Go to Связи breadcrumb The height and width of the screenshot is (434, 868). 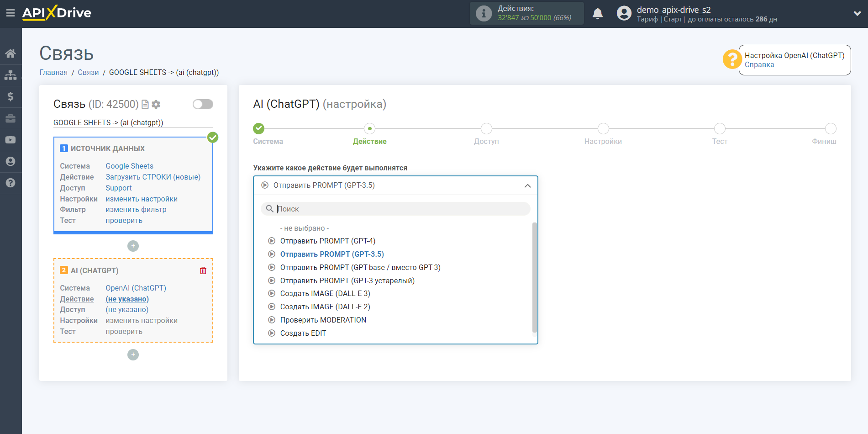click(x=88, y=73)
